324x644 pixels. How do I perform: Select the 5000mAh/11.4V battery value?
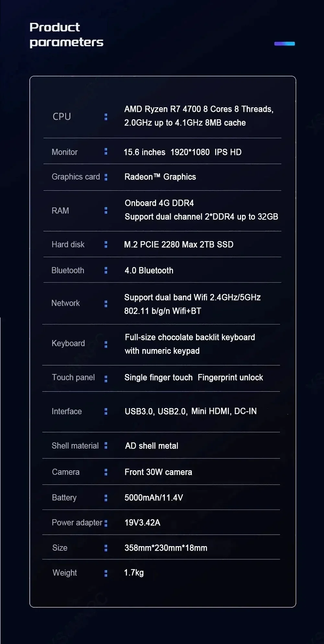pos(154,498)
